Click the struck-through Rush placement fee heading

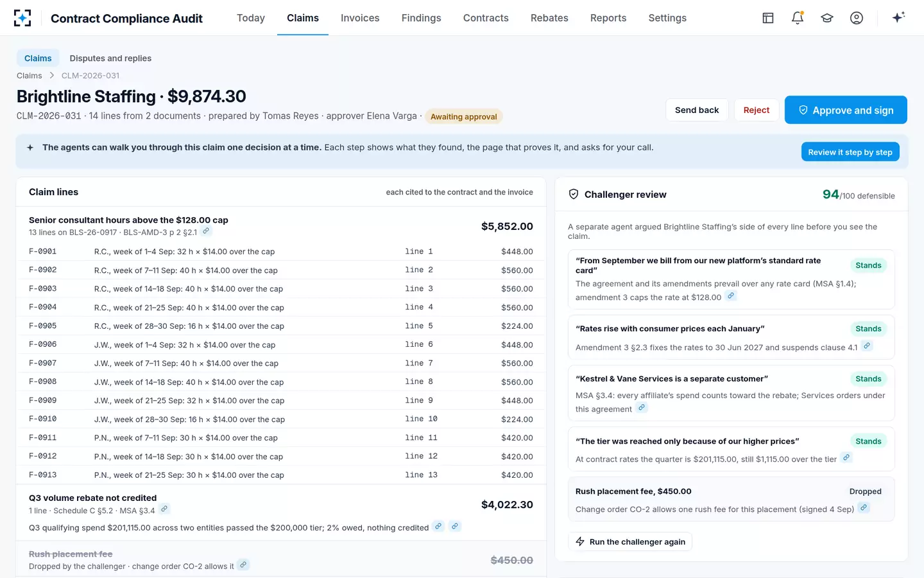click(71, 554)
